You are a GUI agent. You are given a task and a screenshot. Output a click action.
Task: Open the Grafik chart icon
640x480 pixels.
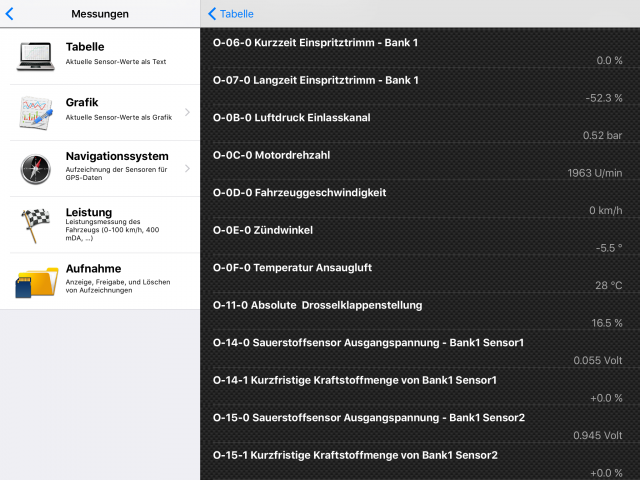click(36, 113)
